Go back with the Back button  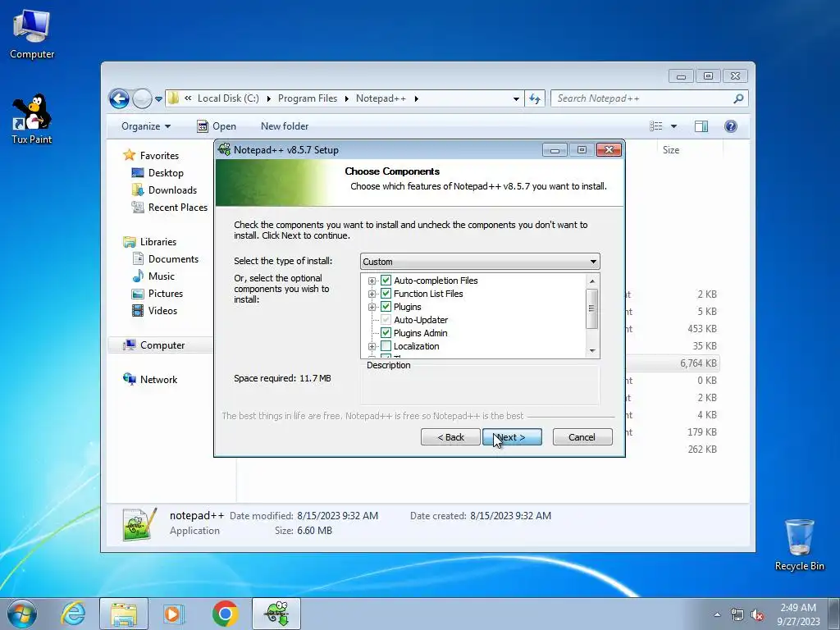point(450,437)
